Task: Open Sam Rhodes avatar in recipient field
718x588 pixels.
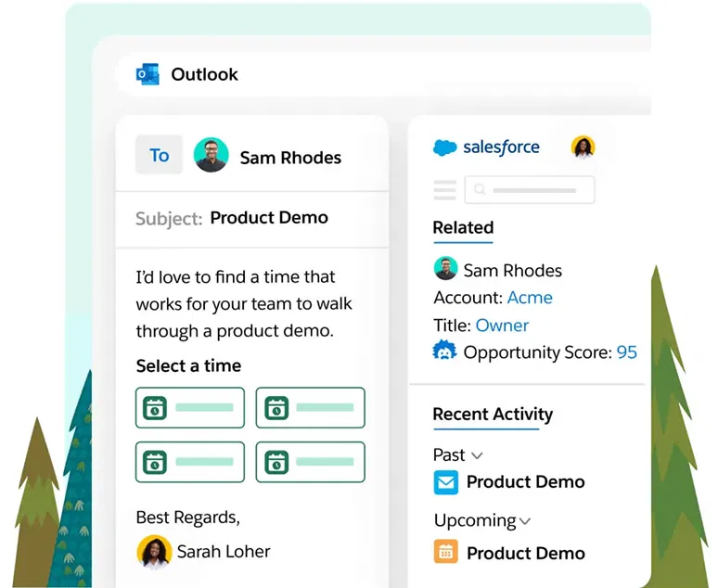Action: pyautogui.click(x=212, y=155)
